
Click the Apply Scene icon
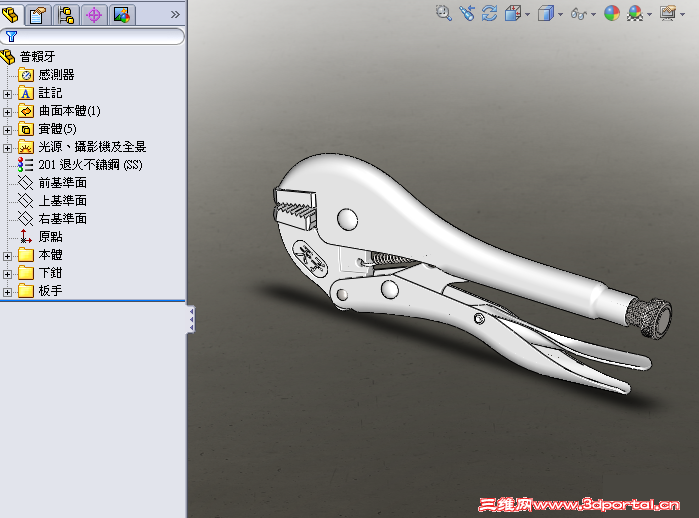(635, 13)
